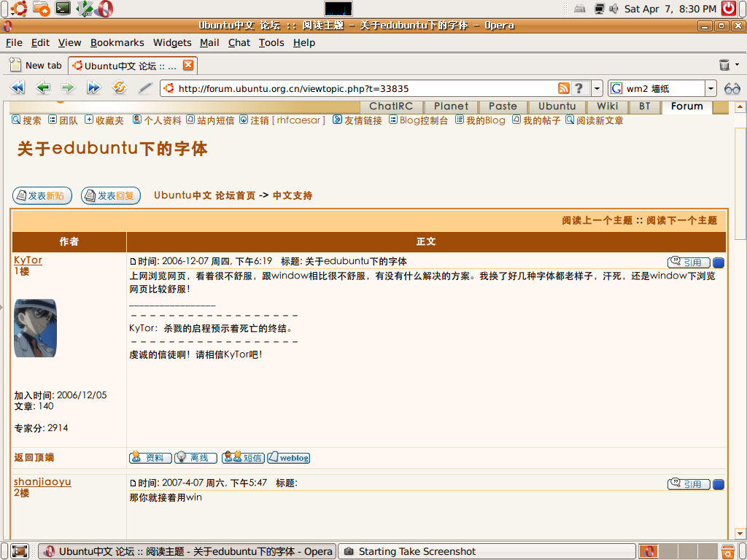Click the page scrollbar down arrow
Image resolution: width=747 pixels, height=560 pixels.
740,533
